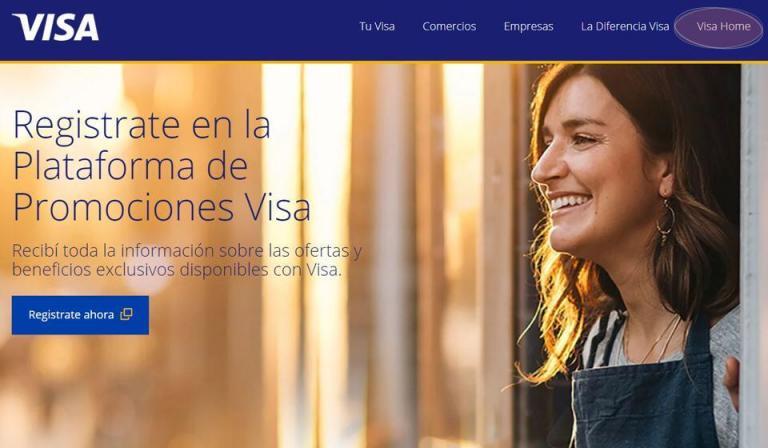Click the gold divider line below header
Viewport: 768px width, 448px height.
384,62
